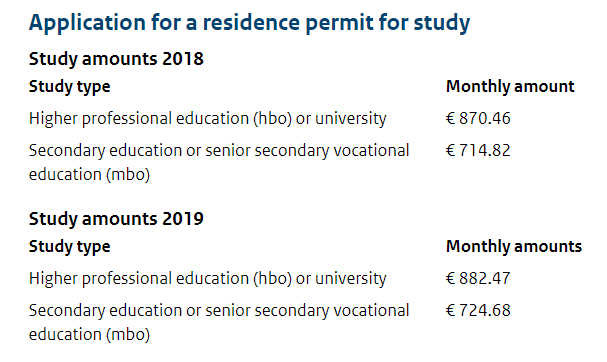
Task: Select the 2019 hbo or university row label
Action: (207, 278)
